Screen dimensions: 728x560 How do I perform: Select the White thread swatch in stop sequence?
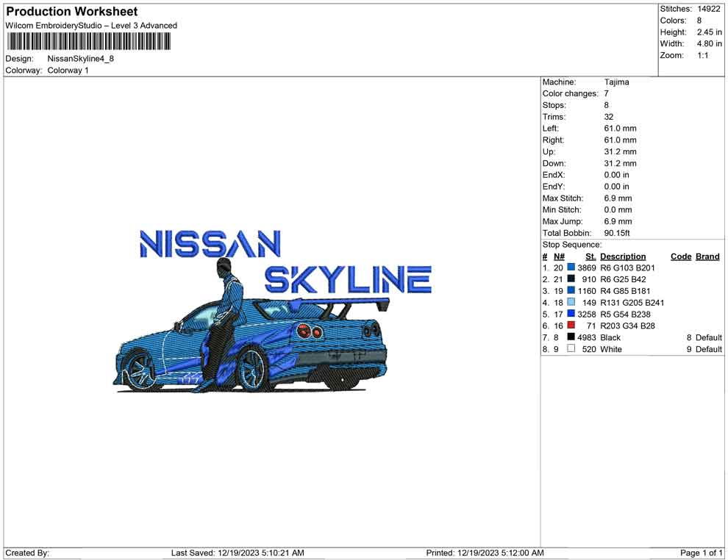pyautogui.click(x=573, y=348)
